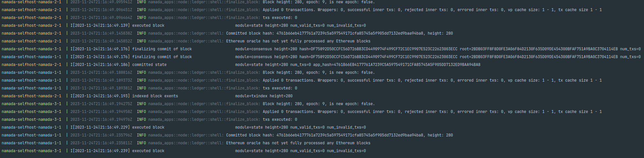Click the 2023-11-24T21:16:49.096464Z timestamp
This screenshot has width=644, height=158.
(x=101, y=18)
